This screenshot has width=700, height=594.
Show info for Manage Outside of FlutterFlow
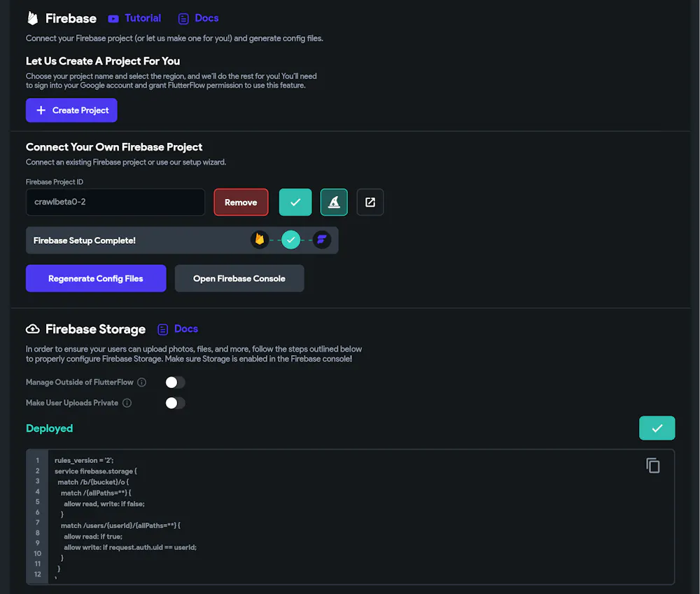click(x=141, y=382)
